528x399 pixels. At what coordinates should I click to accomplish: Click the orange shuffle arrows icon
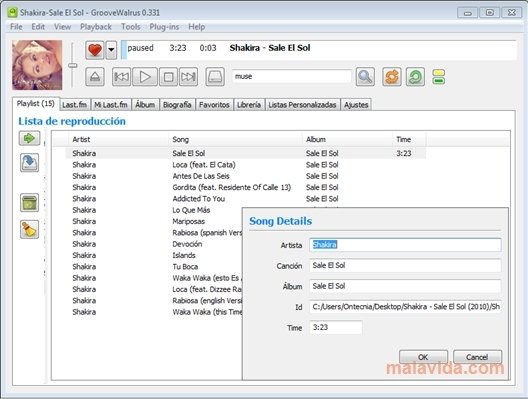tap(392, 77)
